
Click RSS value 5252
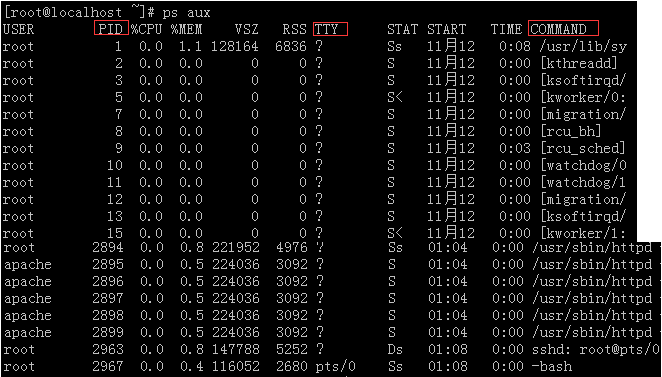292,350
